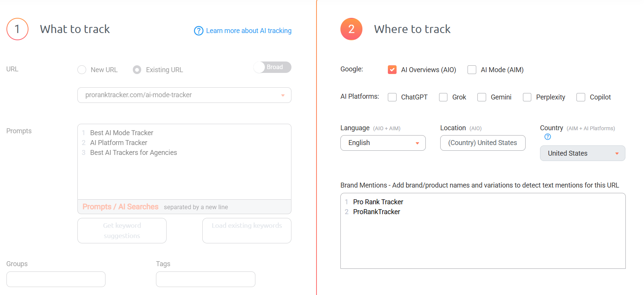
Task: Check the Grok platform checkbox
Action: point(443,97)
